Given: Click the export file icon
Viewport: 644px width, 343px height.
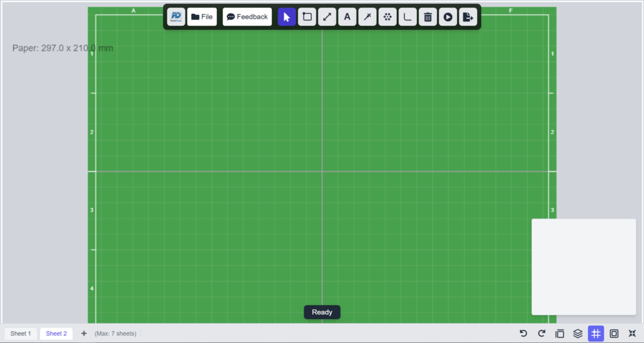Looking at the screenshot, I should (x=468, y=17).
